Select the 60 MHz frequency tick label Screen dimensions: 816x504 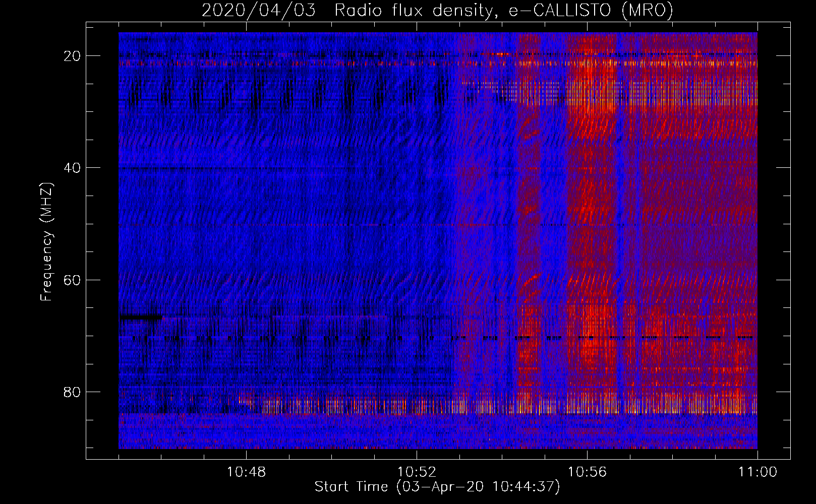pos(73,280)
